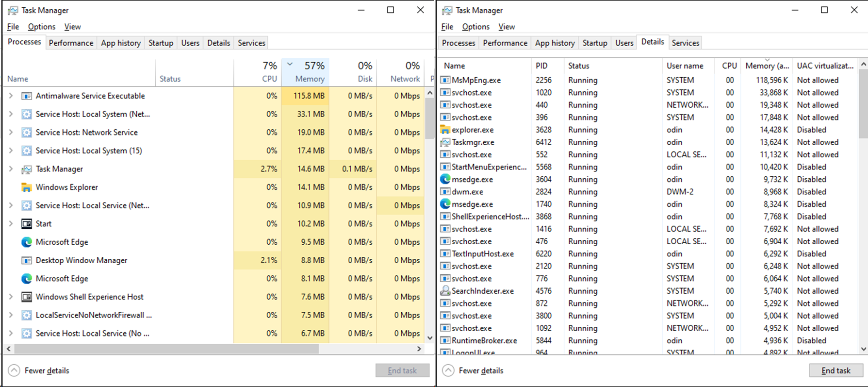Sort by Disk column header

coord(353,72)
